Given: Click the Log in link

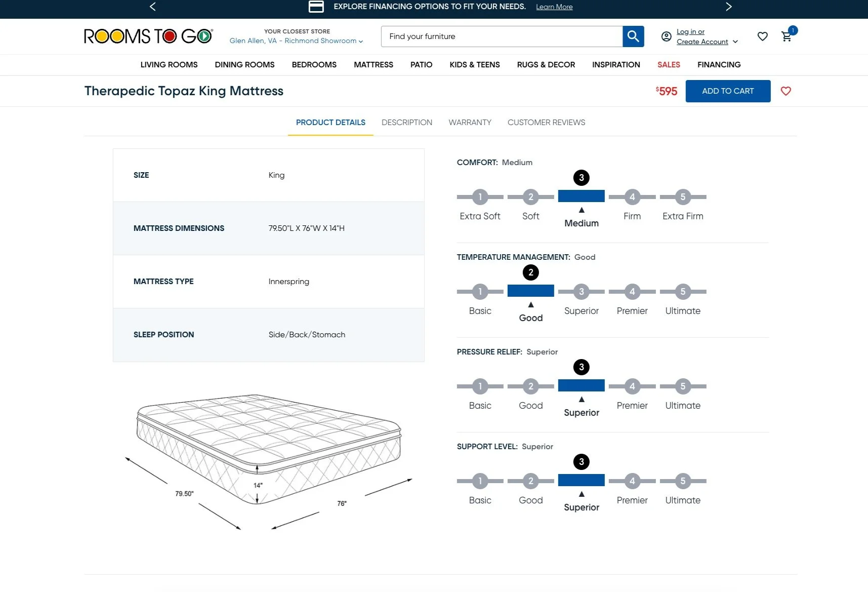Looking at the screenshot, I should [690, 31].
